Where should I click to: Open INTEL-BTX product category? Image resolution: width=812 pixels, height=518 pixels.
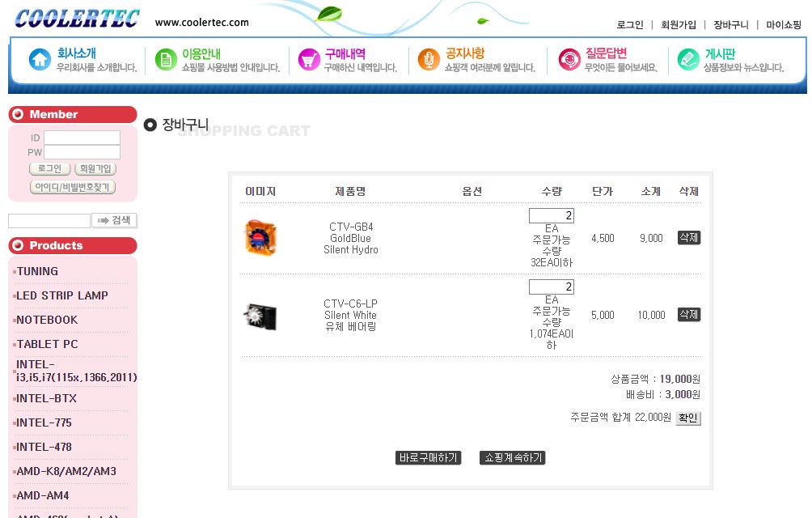[x=46, y=399]
